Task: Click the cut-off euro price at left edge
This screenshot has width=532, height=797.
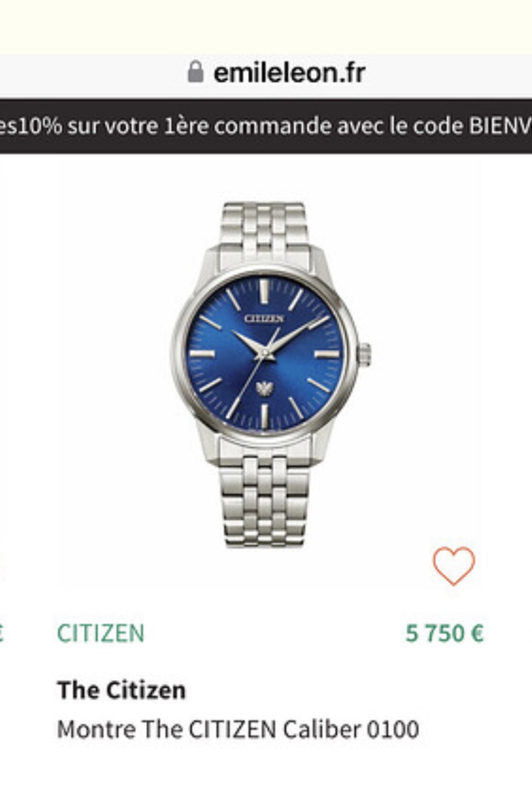Action: (x=2, y=633)
